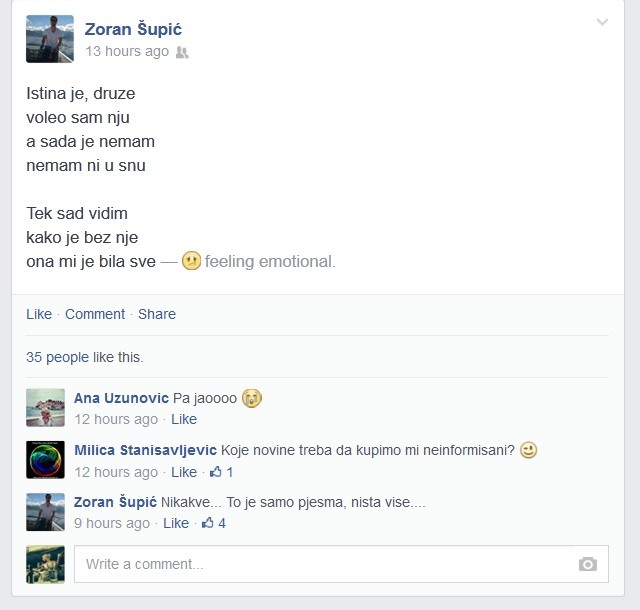Viewport: 640px width, 610px height.
Task: Share this post
Action: 157,314
